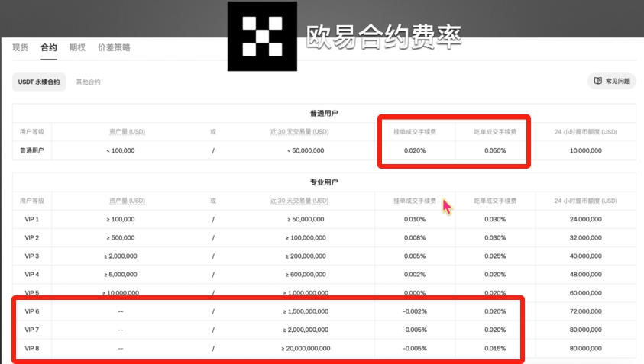Click 资产量 (USD) header in 普通用户 table
This screenshot has height=364, width=644.
(127, 132)
